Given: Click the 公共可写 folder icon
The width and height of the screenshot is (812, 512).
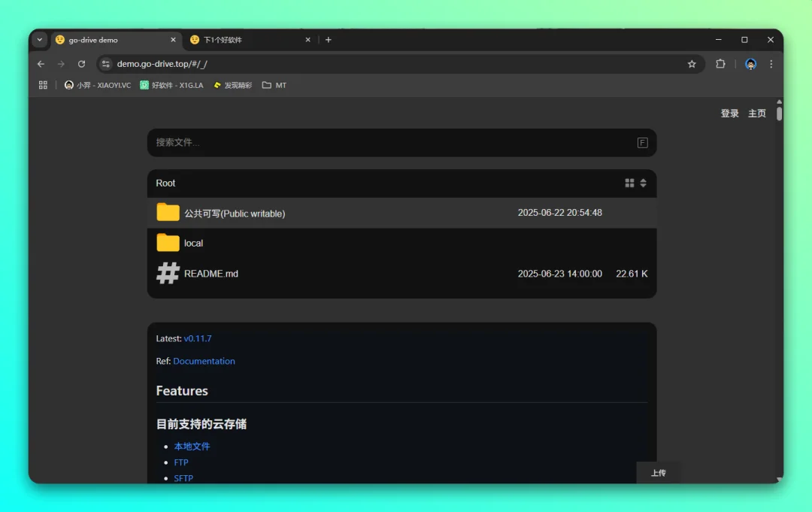Looking at the screenshot, I should (x=168, y=212).
